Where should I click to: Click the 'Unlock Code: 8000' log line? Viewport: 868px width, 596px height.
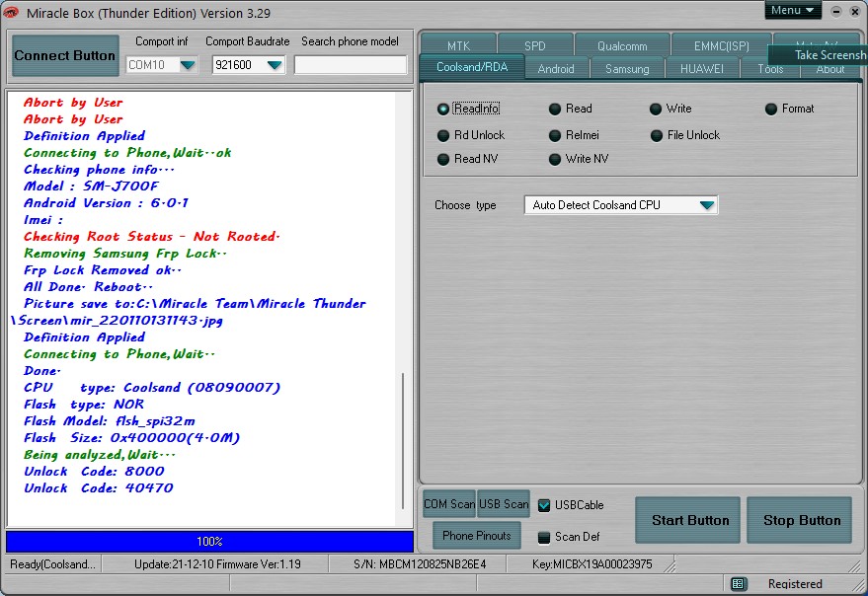click(94, 472)
